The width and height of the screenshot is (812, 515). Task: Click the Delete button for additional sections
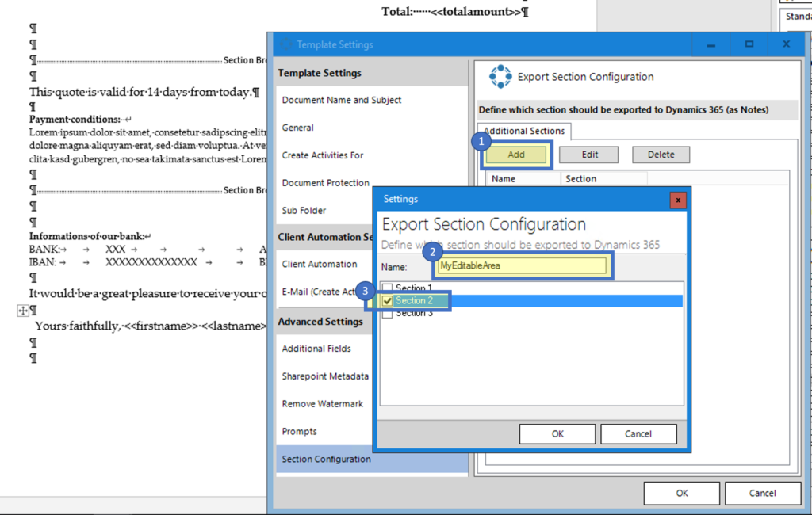click(661, 154)
